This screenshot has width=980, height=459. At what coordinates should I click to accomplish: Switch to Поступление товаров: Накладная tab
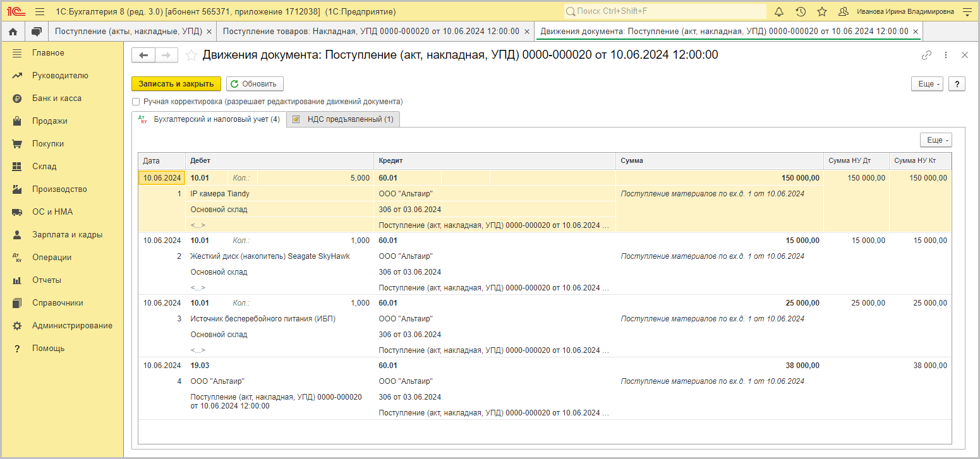(x=371, y=31)
